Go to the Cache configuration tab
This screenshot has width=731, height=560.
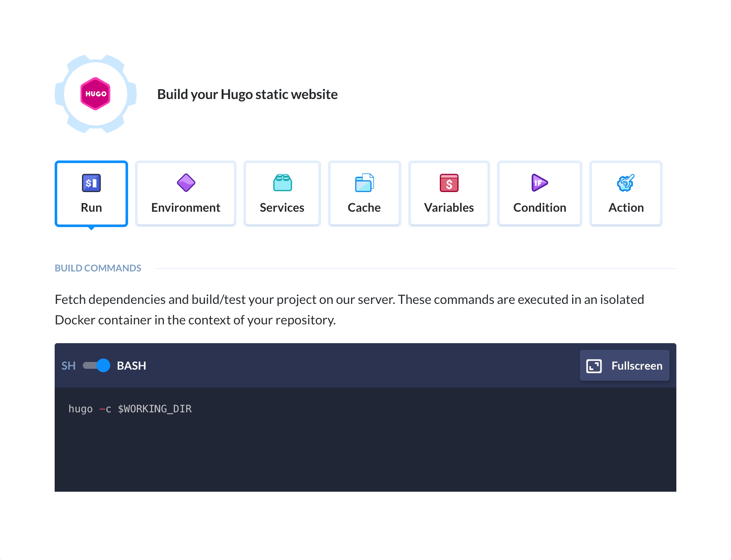pyautogui.click(x=364, y=193)
